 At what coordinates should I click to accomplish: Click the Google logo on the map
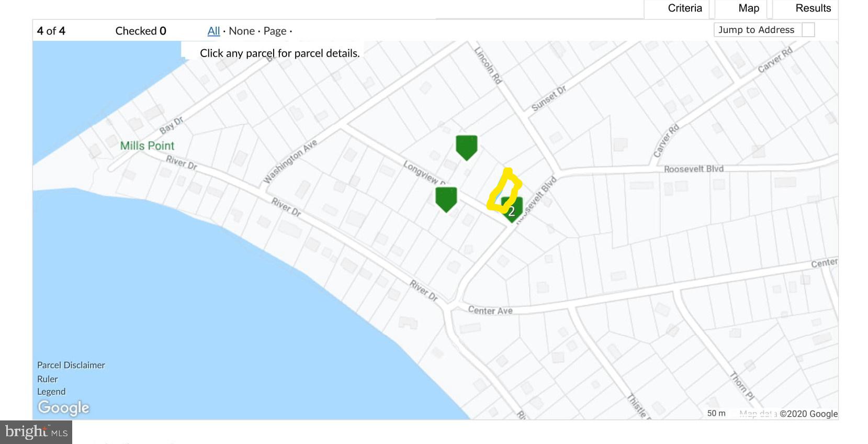click(x=63, y=407)
